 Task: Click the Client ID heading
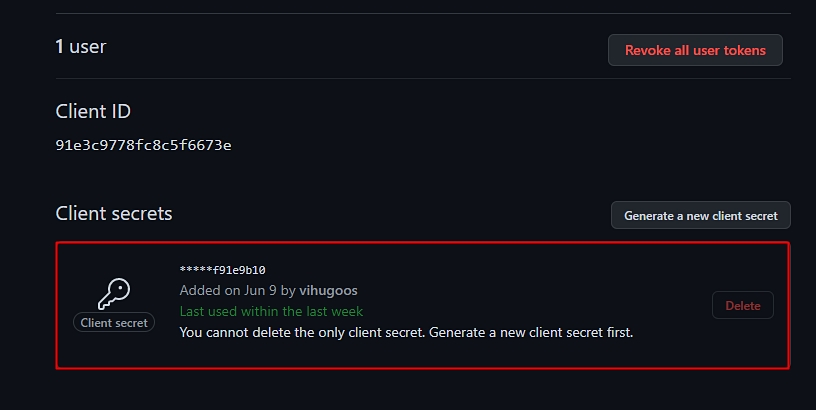93,111
